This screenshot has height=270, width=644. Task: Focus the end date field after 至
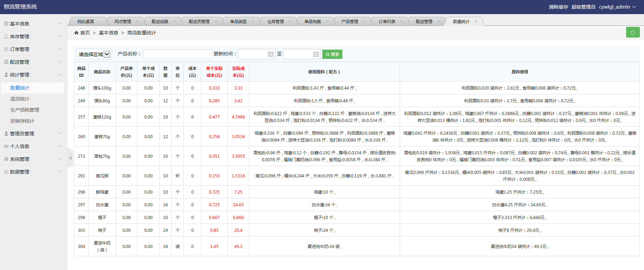(x=302, y=54)
